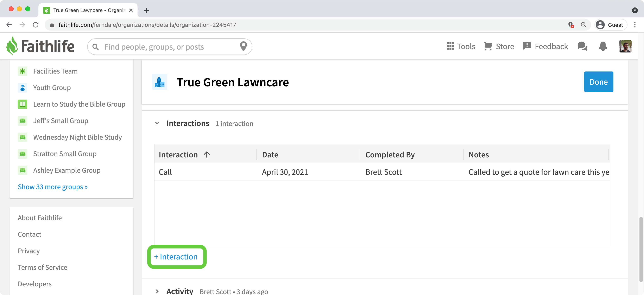This screenshot has width=644, height=295.
Task: Reload the page
Action: [x=36, y=25]
